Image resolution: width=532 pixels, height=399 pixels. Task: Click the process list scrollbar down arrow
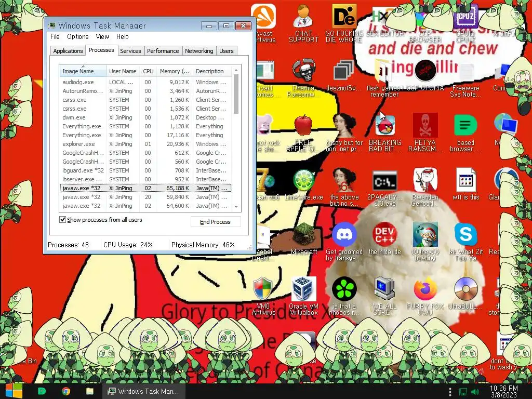point(236,207)
